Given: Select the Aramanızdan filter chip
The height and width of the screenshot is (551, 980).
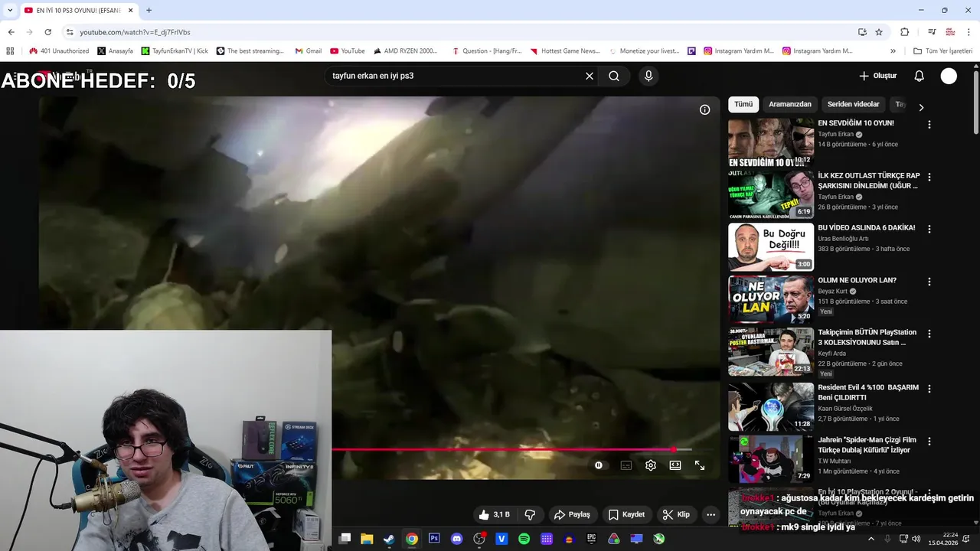Looking at the screenshot, I should pos(790,104).
